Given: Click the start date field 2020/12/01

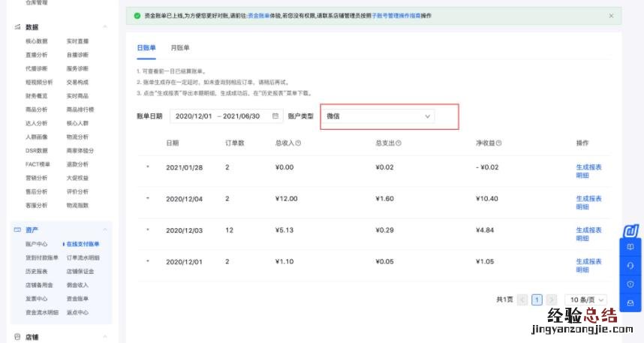Looking at the screenshot, I should (x=194, y=116).
